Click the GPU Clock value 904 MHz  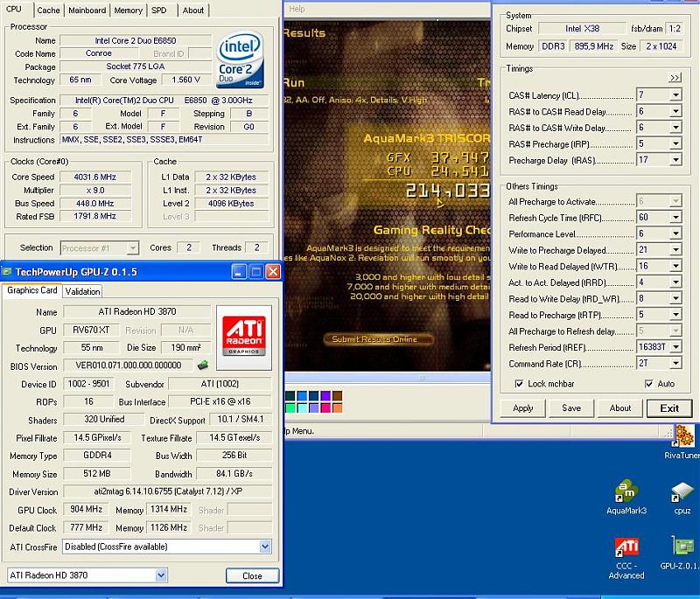pos(86,509)
